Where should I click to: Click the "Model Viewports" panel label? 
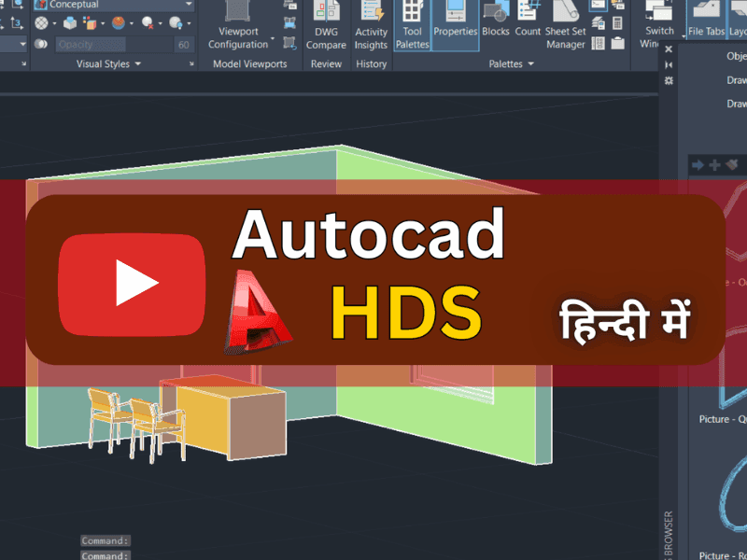pos(250,63)
